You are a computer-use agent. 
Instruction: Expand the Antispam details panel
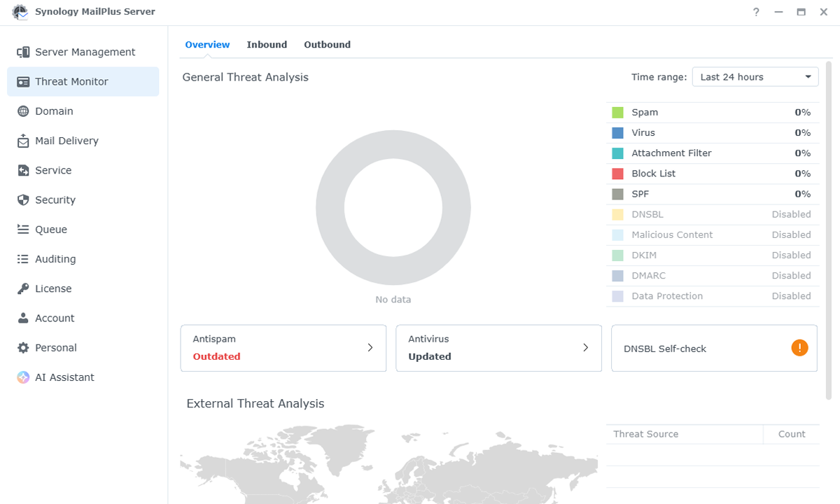[x=370, y=347]
